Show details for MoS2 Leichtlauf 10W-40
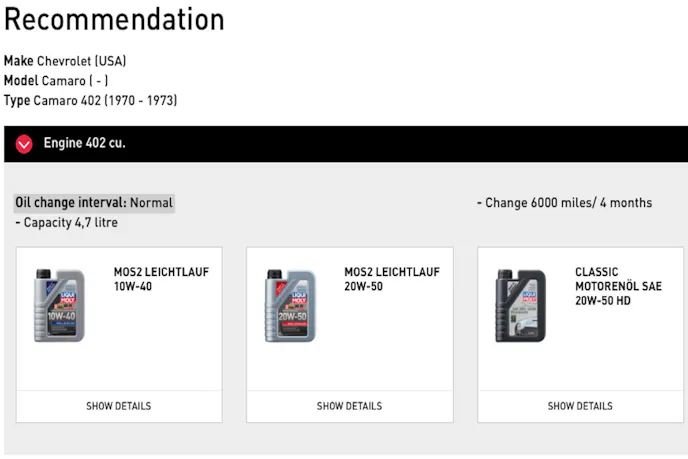The image size is (688, 459). click(119, 406)
